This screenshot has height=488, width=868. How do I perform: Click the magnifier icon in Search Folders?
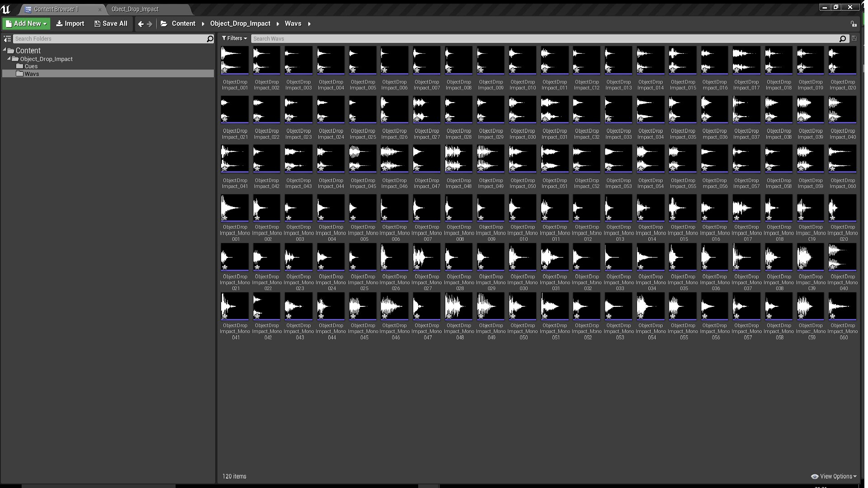(209, 39)
